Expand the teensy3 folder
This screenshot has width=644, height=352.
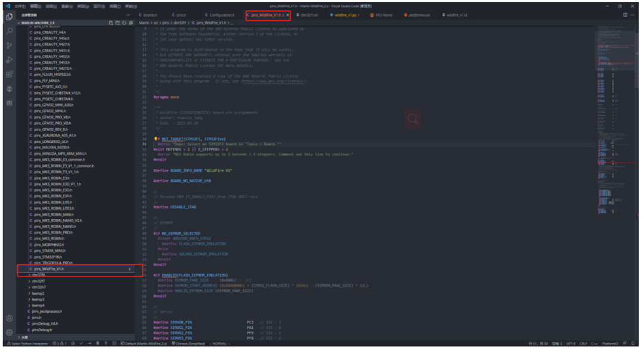[x=76, y=300]
